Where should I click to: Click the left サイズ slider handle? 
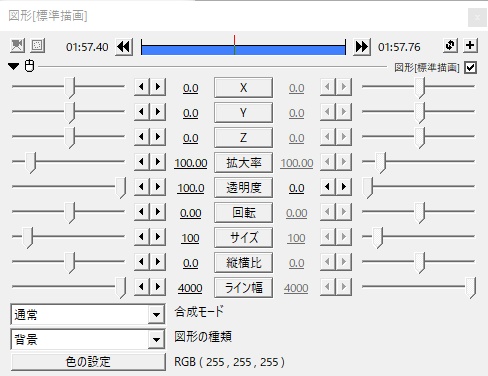[x=29, y=238]
